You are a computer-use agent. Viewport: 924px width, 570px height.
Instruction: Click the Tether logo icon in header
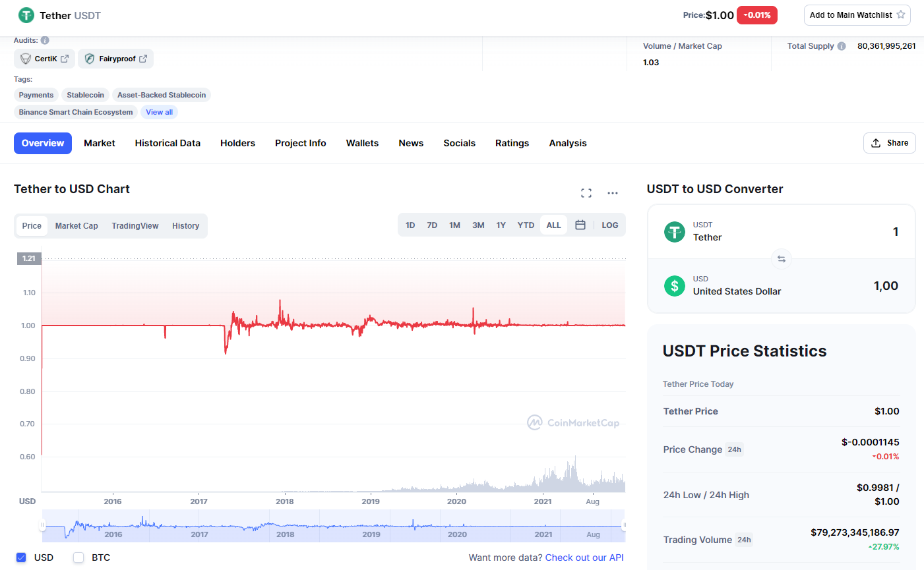click(26, 15)
